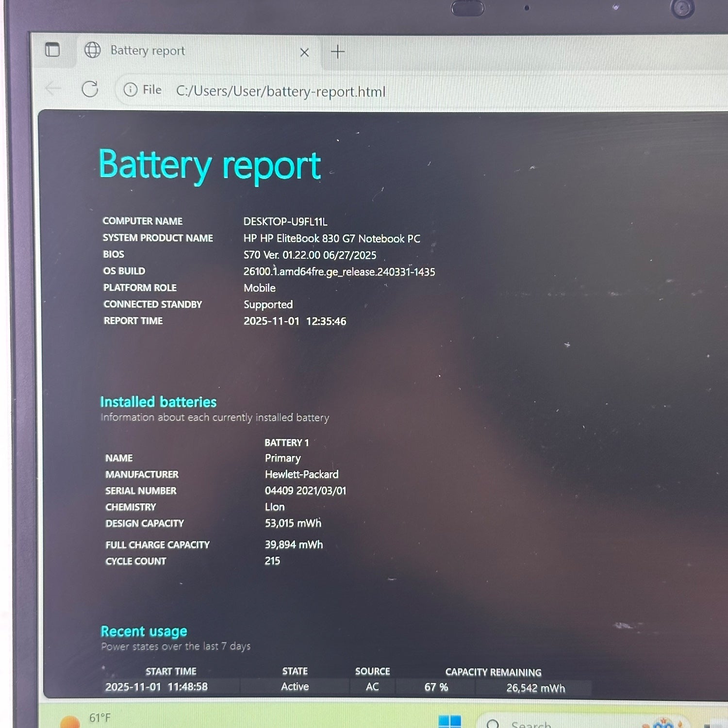Close the Battery report tab
This screenshot has width=728, height=728.
pyautogui.click(x=304, y=52)
